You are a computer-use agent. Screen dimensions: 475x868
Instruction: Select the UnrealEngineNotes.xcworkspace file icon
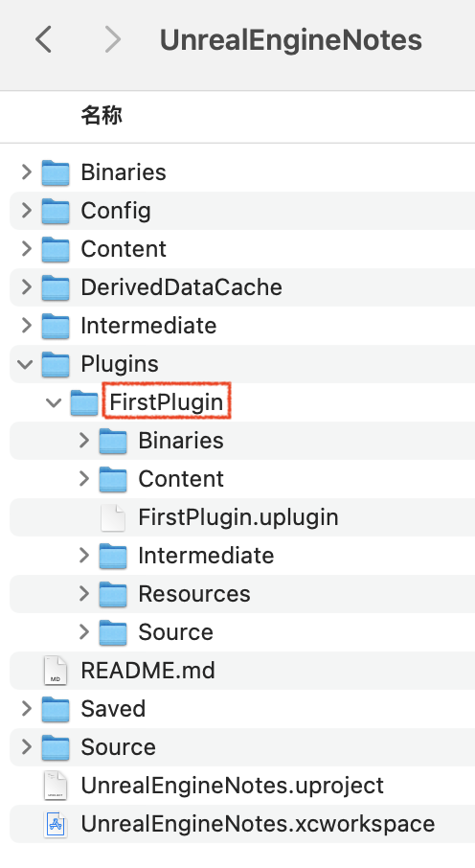click(x=56, y=824)
